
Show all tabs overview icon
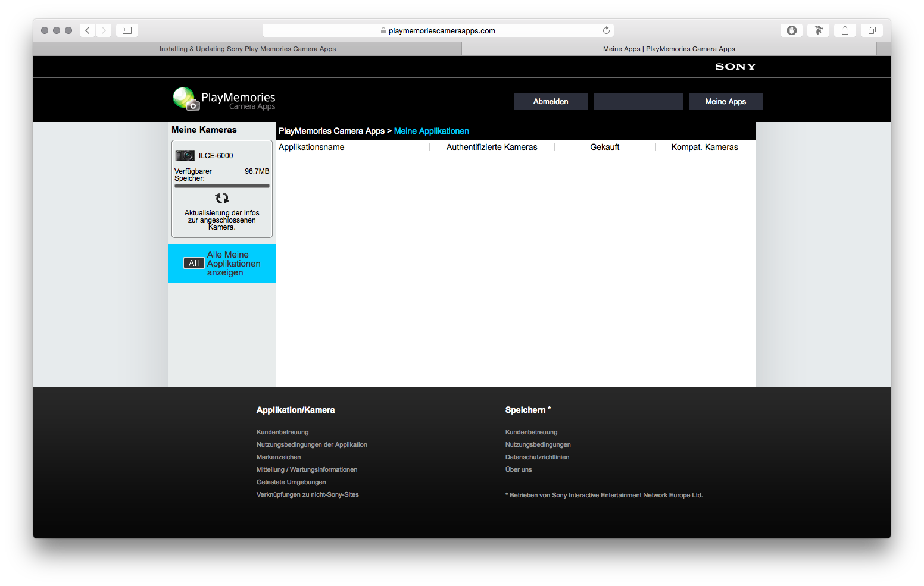872,30
